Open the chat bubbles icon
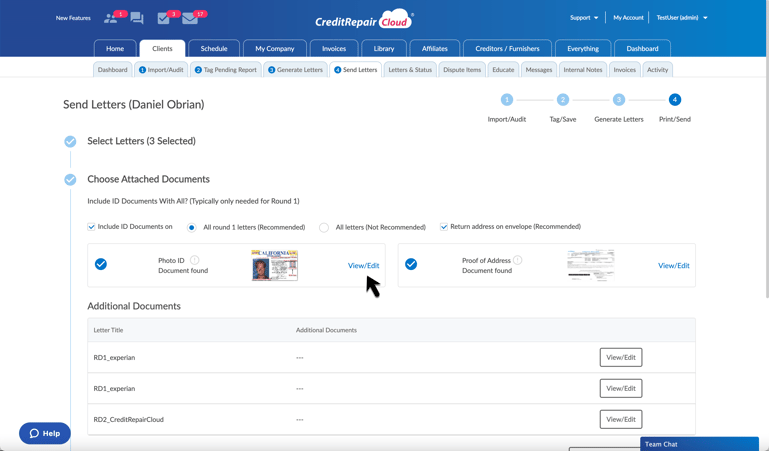Screen dimensions: 769x451 137,18
